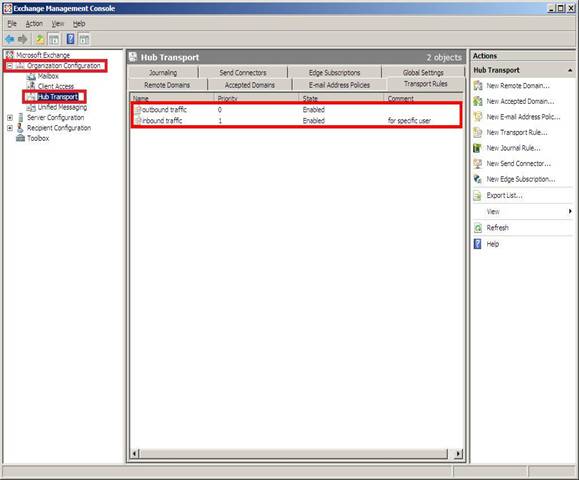Select Microsoft Exchange root tree node
579x480 pixels.
(43, 55)
